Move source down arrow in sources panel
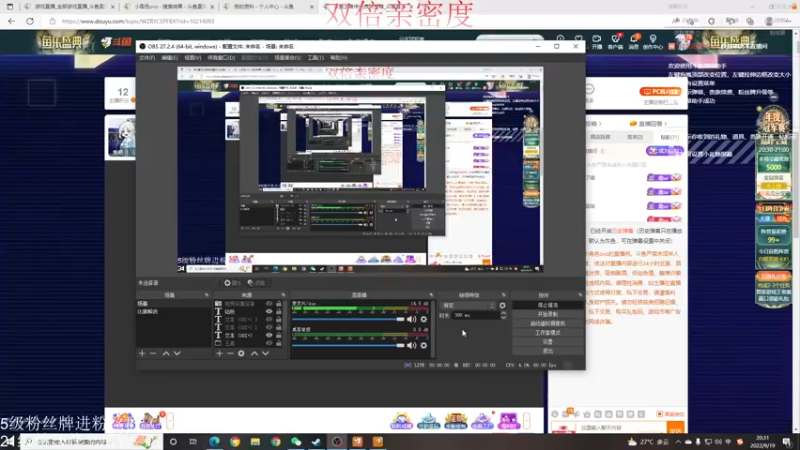 265,353
